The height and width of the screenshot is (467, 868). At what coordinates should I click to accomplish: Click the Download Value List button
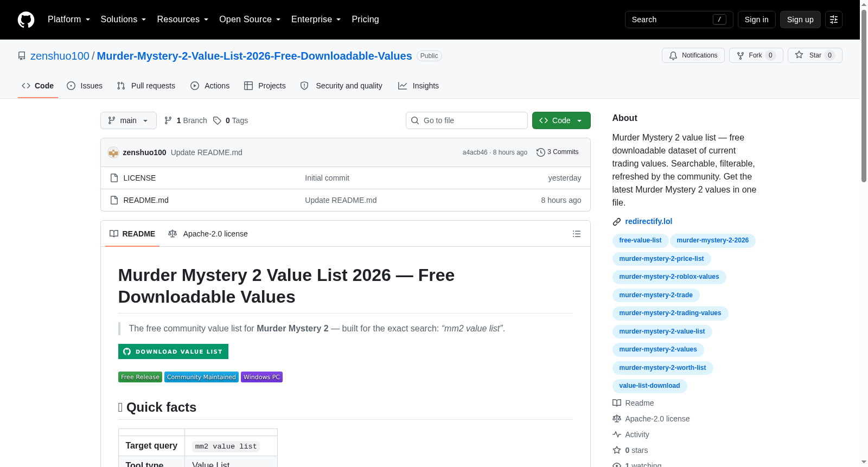[x=173, y=351]
